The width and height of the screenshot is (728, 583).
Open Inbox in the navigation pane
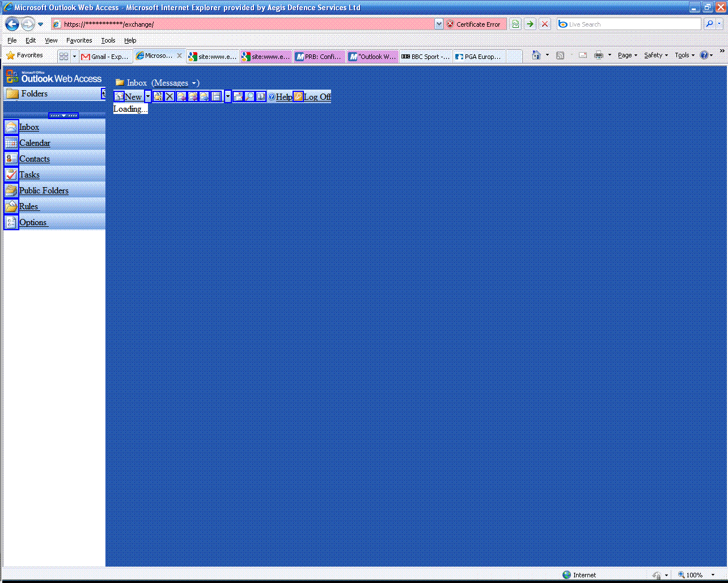29,127
